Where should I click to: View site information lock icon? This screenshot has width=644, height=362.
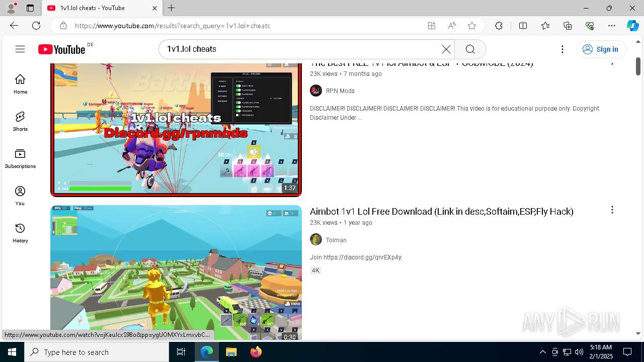pyautogui.click(x=63, y=26)
